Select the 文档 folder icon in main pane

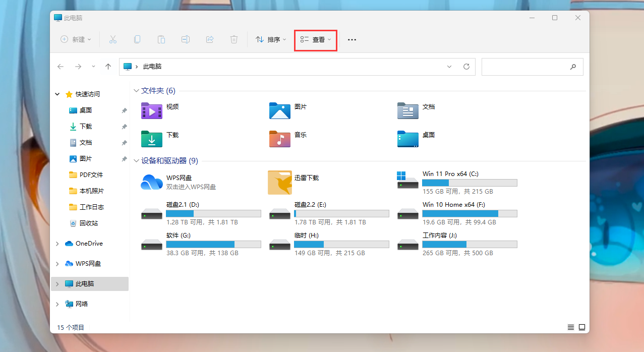(407, 110)
